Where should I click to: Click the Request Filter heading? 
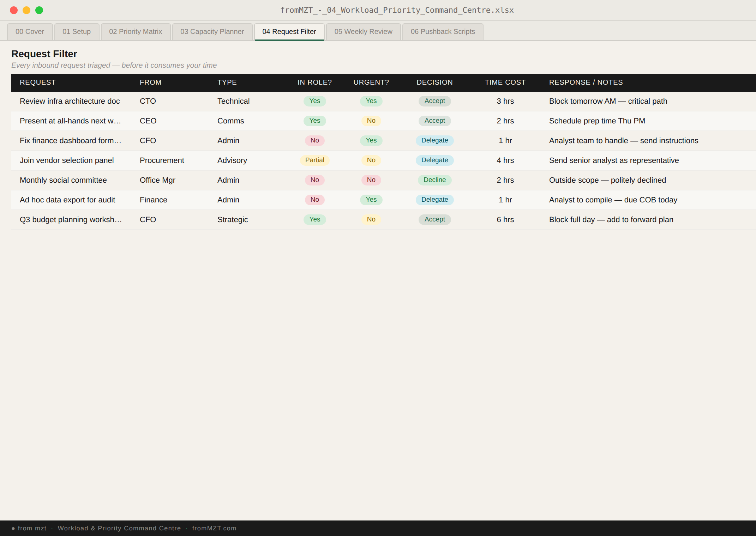(44, 54)
